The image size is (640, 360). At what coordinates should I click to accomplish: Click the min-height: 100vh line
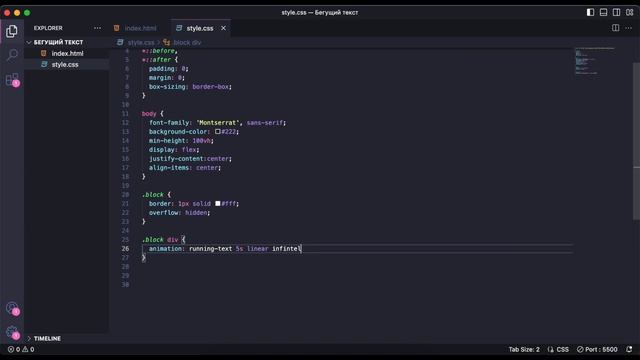click(x=181, y=140)
